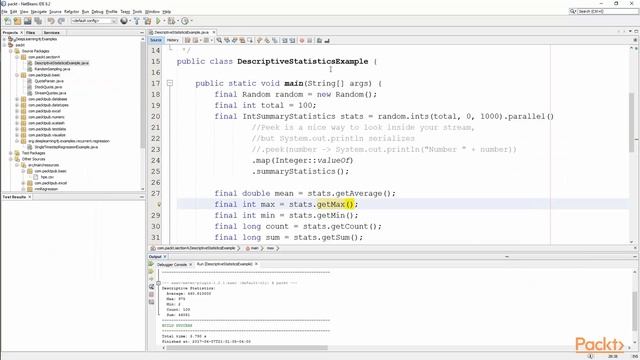Click the Stop Macro Recording editor icon
Screen dimensions: 640x360
point(310,40)
